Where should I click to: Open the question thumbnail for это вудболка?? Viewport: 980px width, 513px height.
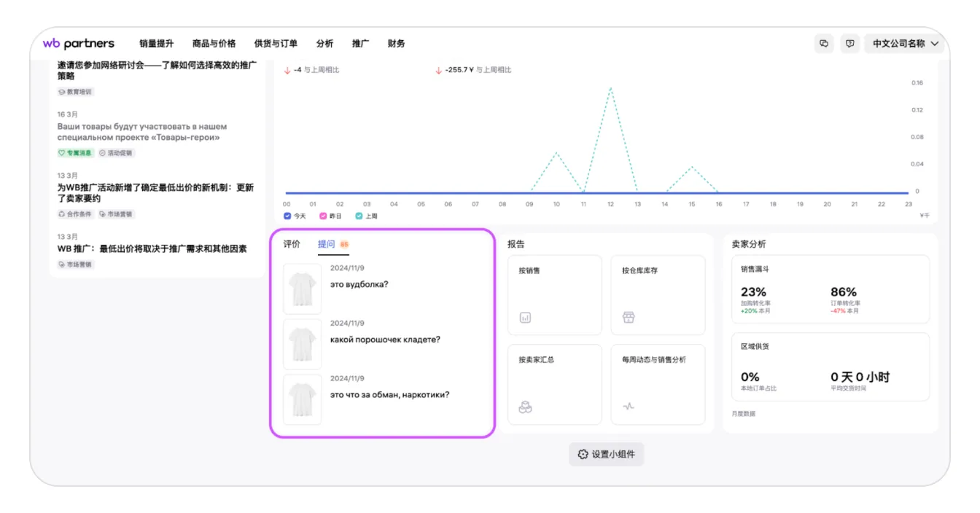click(x=302, y=289)
